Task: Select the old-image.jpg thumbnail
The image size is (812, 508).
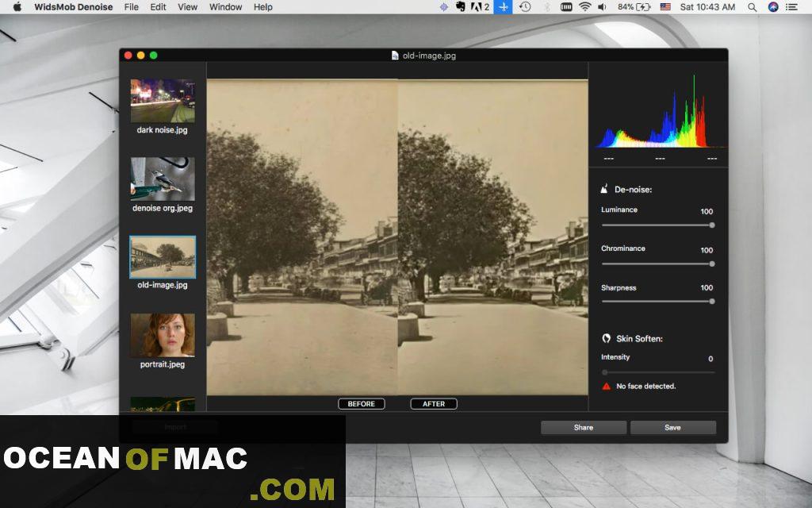Action: (x=163, y=257)
